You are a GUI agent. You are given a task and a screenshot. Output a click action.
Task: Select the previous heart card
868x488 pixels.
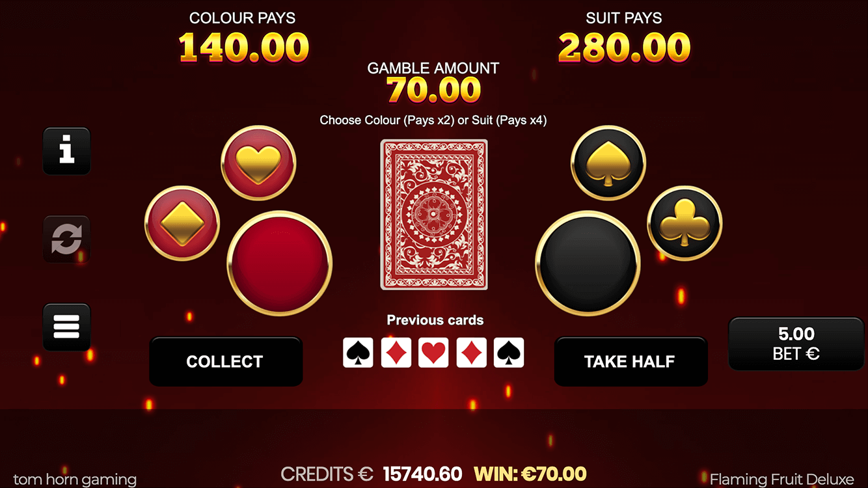(434, 353)
